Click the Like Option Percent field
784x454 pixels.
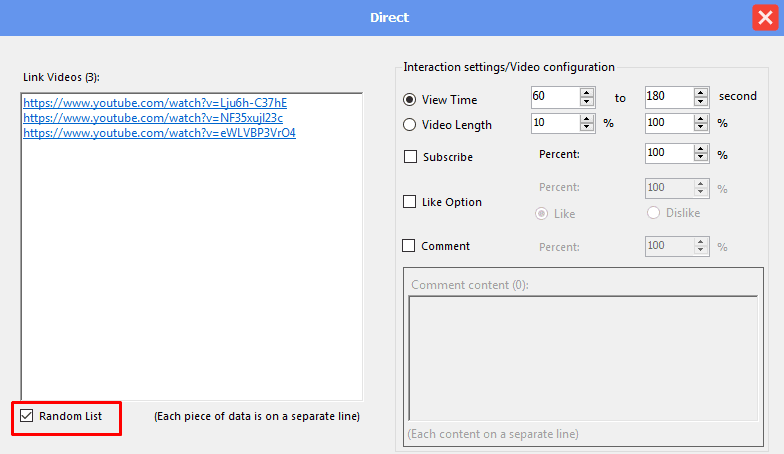[x=670, y=188]
